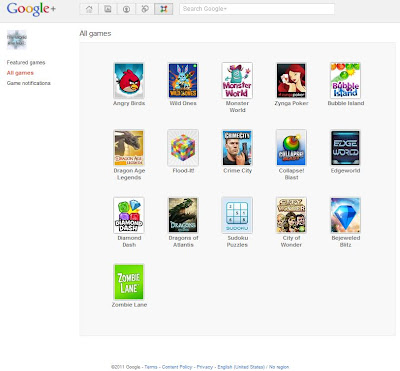
Task: Launch the Monster World game icon
Action: pos(237,80)
